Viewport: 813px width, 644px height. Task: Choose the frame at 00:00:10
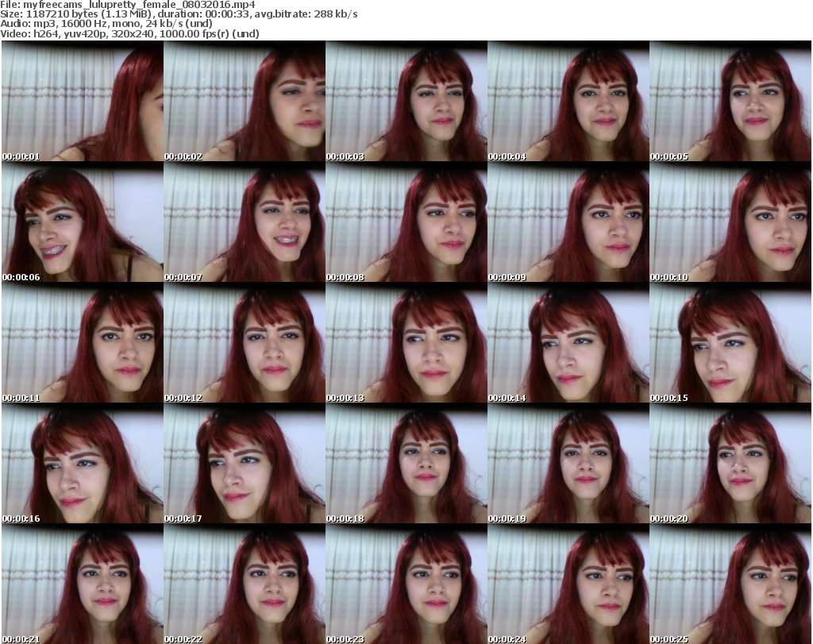tap(730, 222)
